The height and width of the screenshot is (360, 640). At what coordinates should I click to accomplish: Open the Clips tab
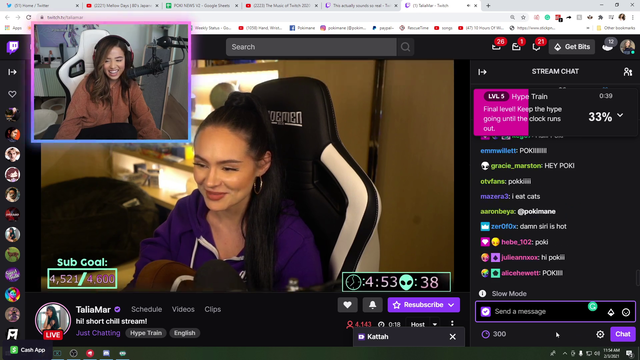213,309
